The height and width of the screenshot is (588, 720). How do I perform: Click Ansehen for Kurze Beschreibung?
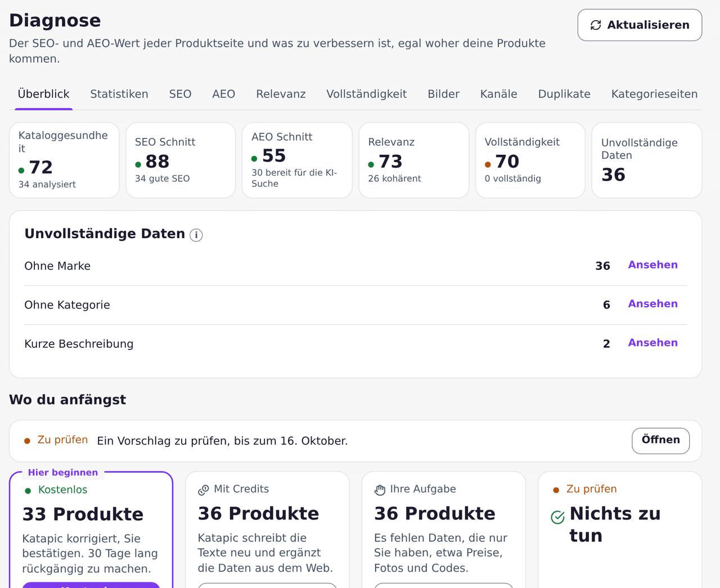click(652, 343)
